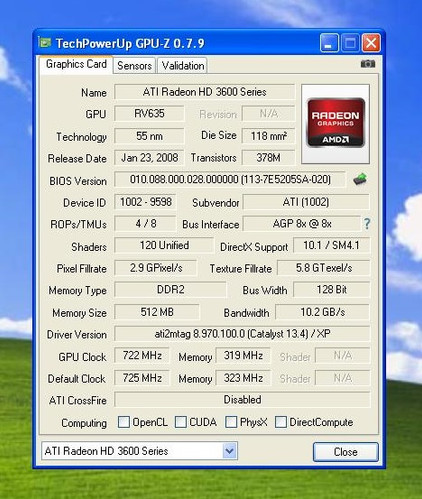Click the Name field ATI Radeon HD 3600 Series
This screenshot has width=422, height=499.
click(204, 92)
